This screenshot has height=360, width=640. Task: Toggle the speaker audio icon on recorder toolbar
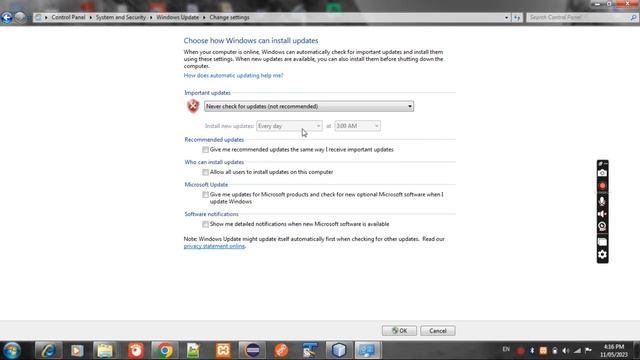coord(602,214)
